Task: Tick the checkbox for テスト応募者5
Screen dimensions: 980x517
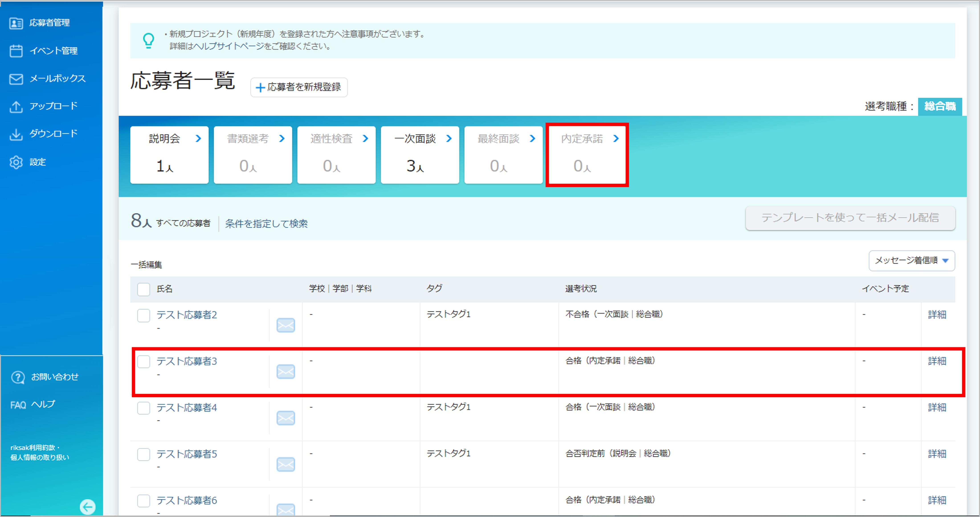Action: (x=143, y=454)
